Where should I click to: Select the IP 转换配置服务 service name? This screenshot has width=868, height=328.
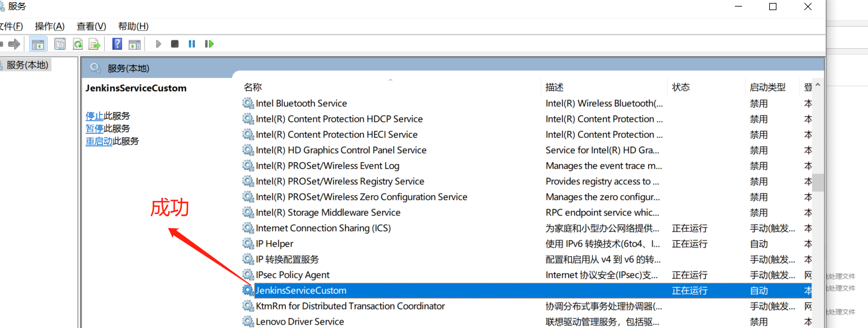(x=287, y=259)
